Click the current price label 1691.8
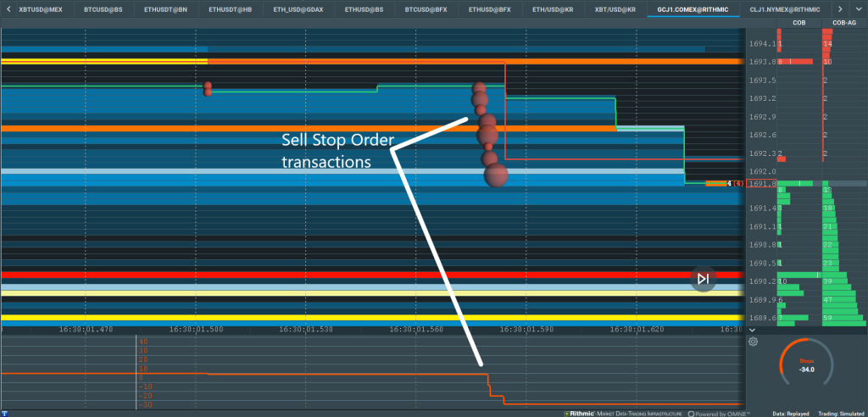 pyautogui.click(x=761, y=183)
